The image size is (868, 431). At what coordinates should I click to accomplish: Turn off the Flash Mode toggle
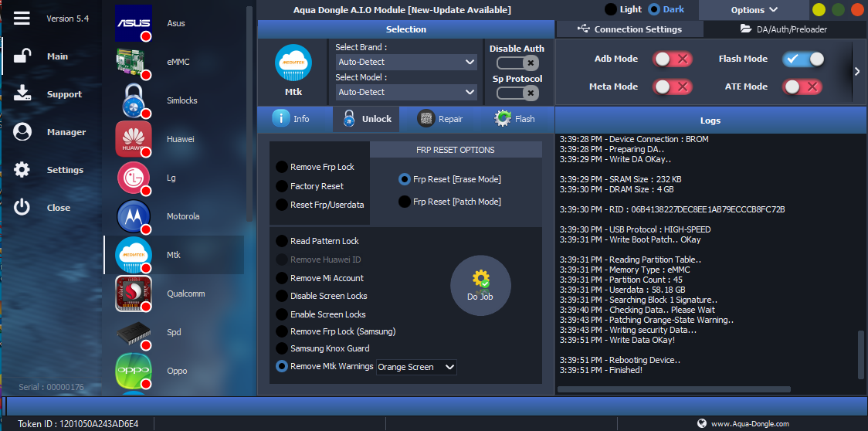(803, 59)
